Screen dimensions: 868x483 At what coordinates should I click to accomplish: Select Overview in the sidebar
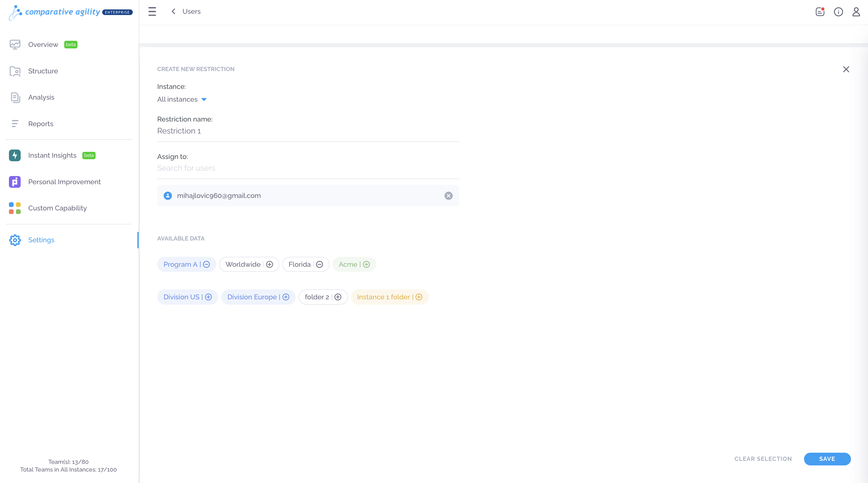(43, 45)
